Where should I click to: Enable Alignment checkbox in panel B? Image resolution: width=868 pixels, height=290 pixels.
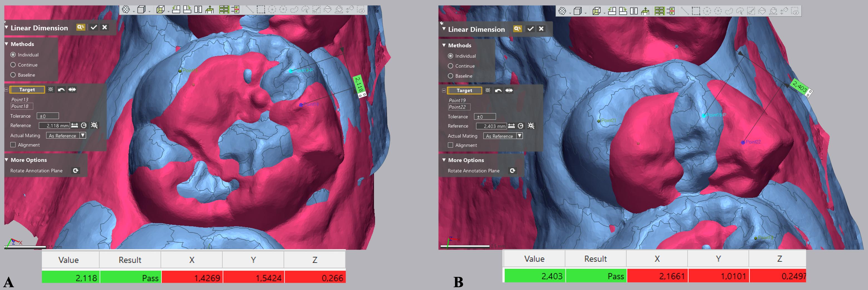pyautogui.click(x=451, y=145)
